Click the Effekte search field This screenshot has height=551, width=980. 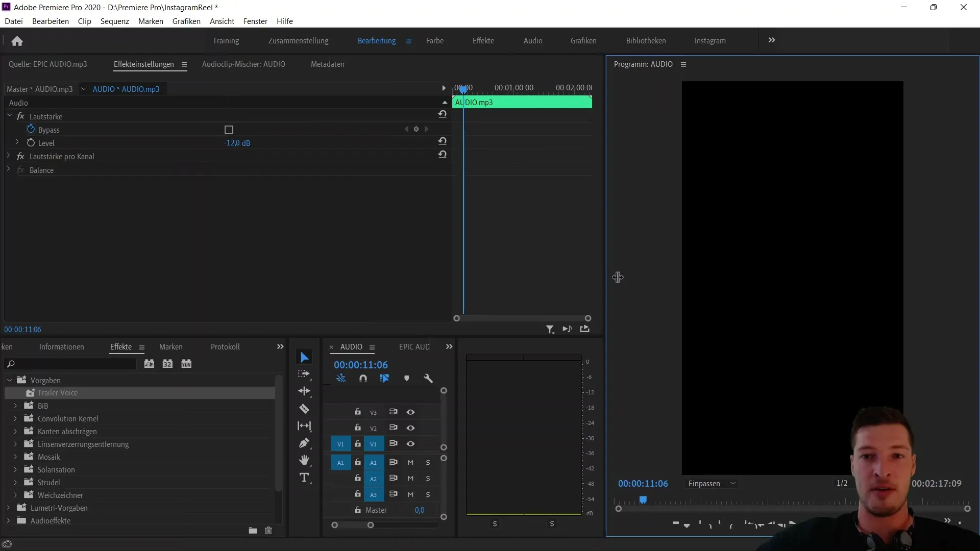pyautogui.click(x=70, y=364)
